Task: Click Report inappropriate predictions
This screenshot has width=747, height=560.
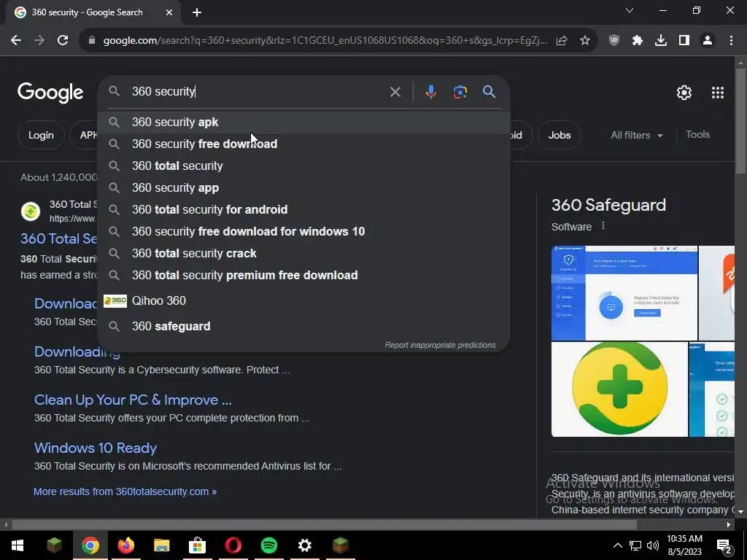Action: 440,345
